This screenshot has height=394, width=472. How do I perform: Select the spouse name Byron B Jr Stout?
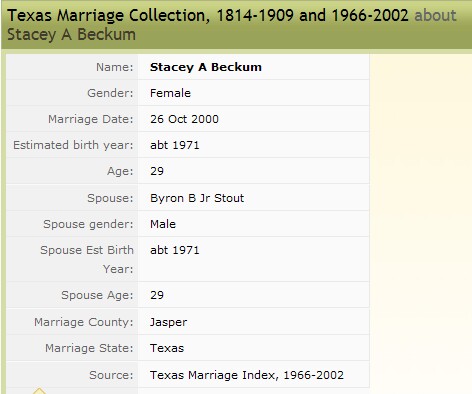(x=197, y=198)
